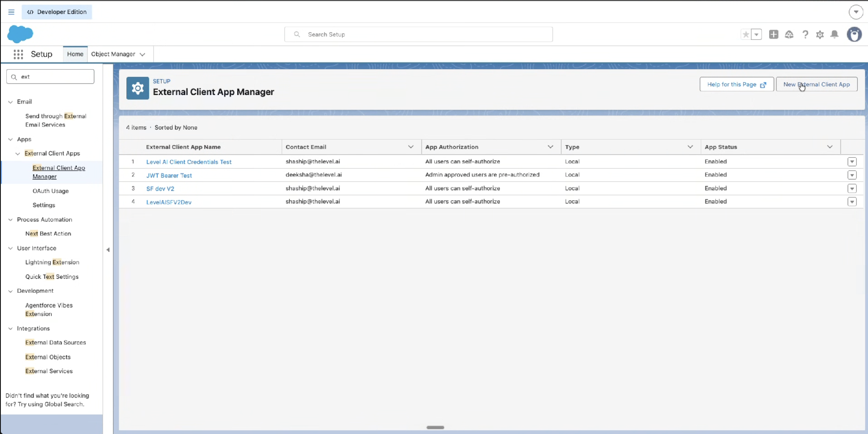Viewport: 868px width, 434px height.
Task: Open the hamburger menu at top left
Action: click(11, 12)
